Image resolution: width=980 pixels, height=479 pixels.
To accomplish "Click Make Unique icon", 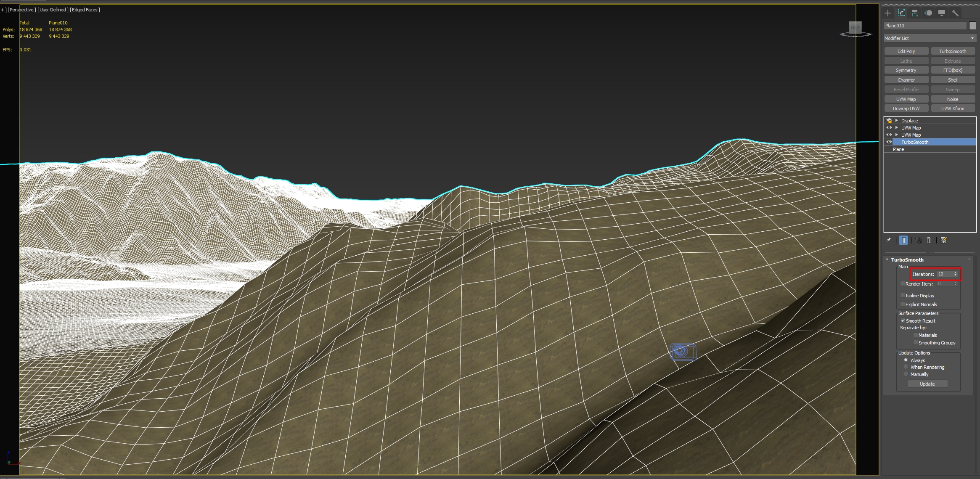I will pyautogui.click(x=919, y=240).
